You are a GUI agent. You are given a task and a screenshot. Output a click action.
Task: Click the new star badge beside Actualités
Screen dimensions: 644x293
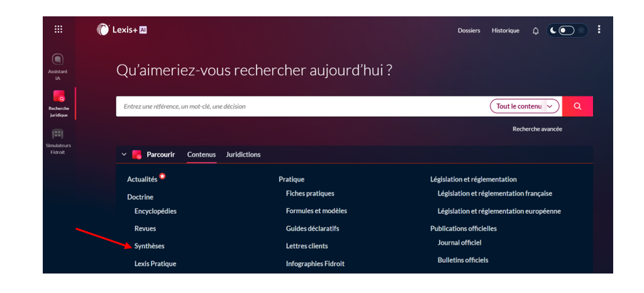click(162, 176)
